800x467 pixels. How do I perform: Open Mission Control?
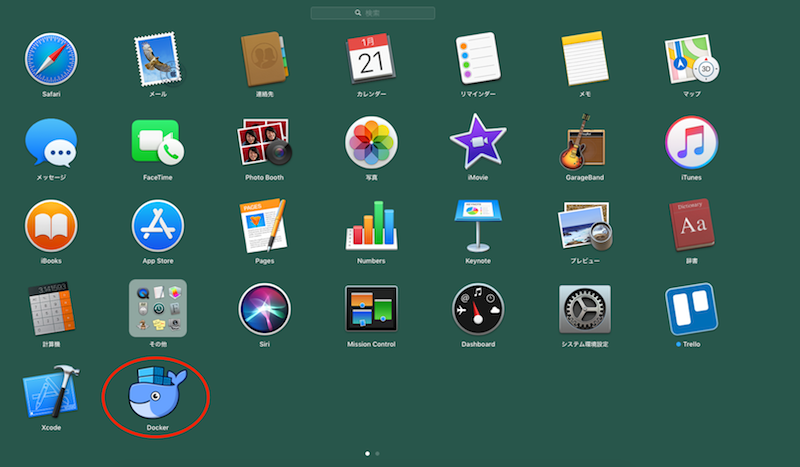tap(371, 309)
